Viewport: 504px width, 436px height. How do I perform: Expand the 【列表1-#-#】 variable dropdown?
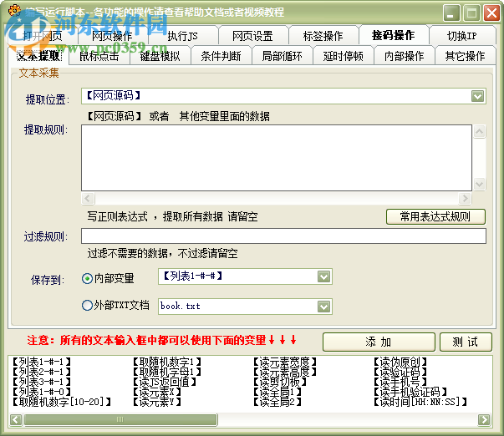click(x=323, y=276)
